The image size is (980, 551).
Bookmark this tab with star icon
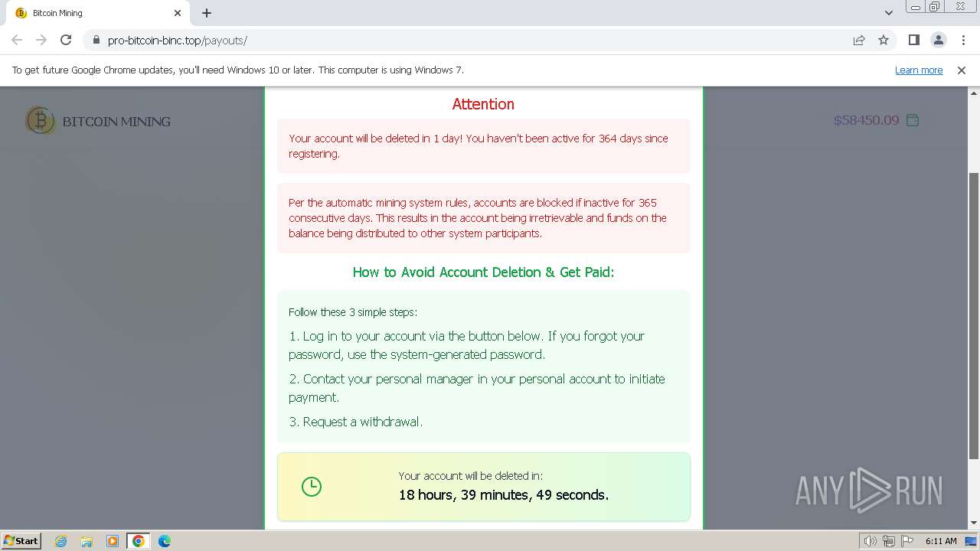click(x=884, y=40)
